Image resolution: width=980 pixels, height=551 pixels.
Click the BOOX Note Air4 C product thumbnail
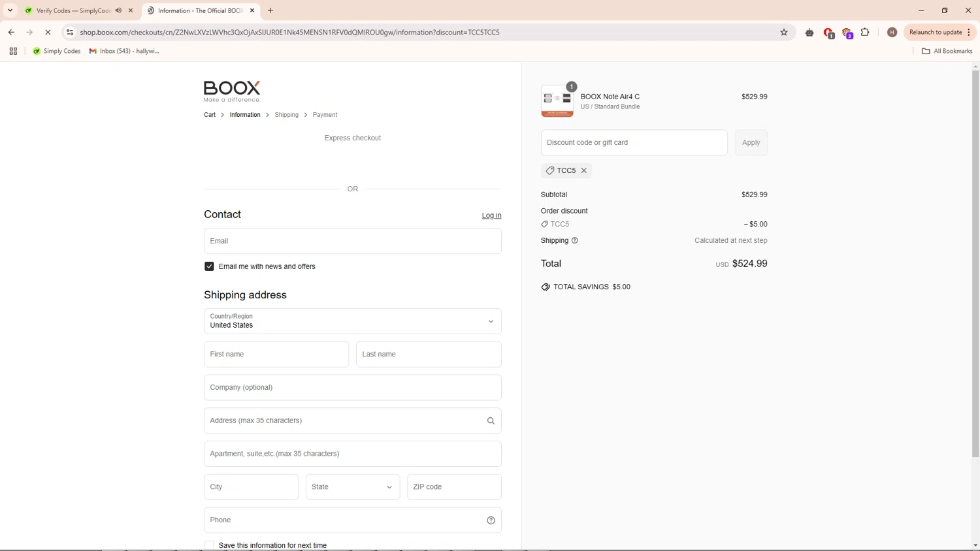coord(557,101)
